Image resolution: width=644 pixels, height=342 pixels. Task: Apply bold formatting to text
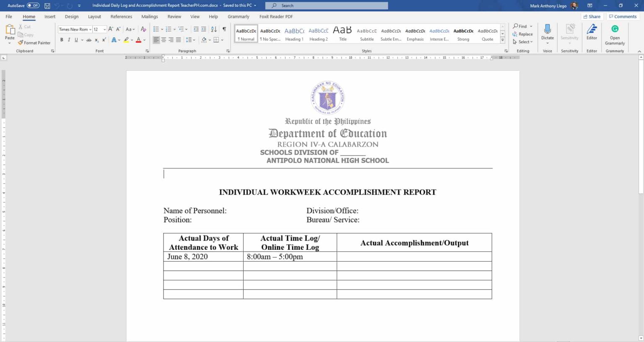pyautogui.click(x=62, y=39)
